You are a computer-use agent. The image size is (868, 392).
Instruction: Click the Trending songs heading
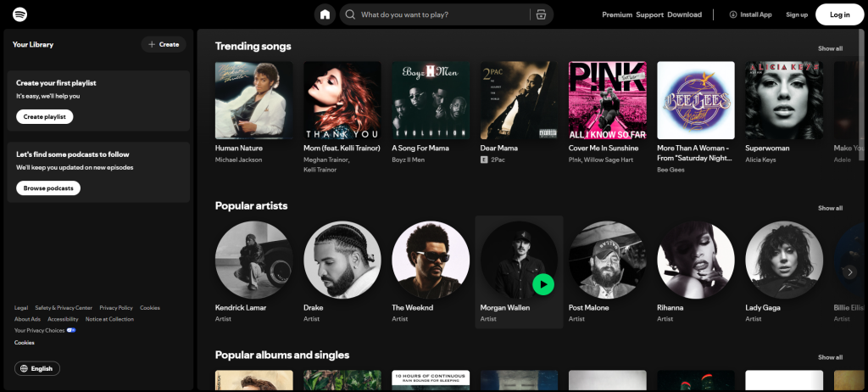[253, 46]
